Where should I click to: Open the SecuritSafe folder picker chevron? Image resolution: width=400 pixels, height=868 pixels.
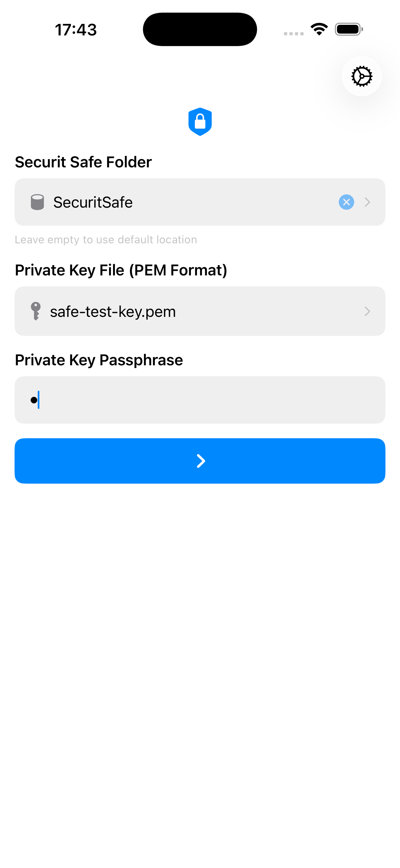pyautogui.click(x=367, y=202)
